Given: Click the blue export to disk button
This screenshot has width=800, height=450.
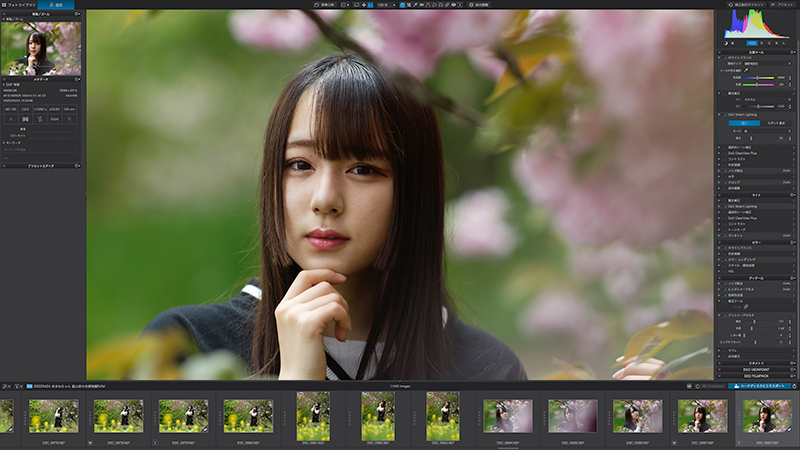Looking at the screenshot, I should coord(760,386).
